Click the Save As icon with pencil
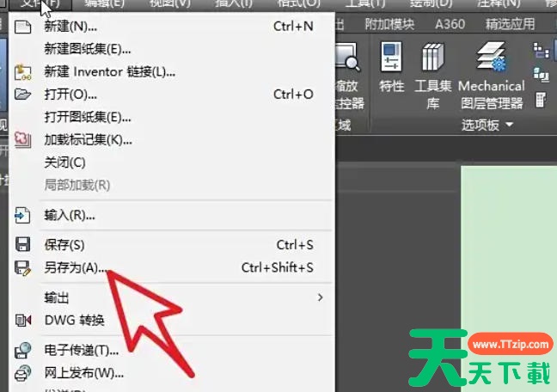 point(23,267)
